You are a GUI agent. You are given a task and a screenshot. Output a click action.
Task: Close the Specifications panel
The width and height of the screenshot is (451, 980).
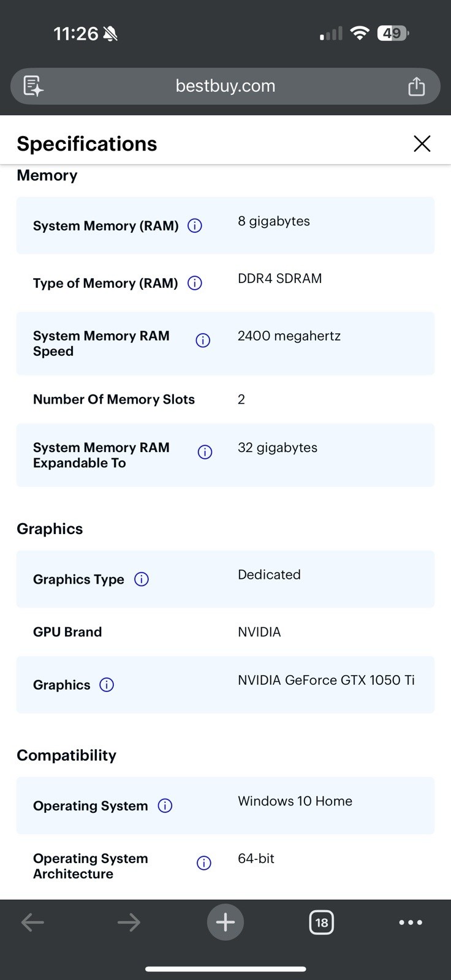[422, 143]
